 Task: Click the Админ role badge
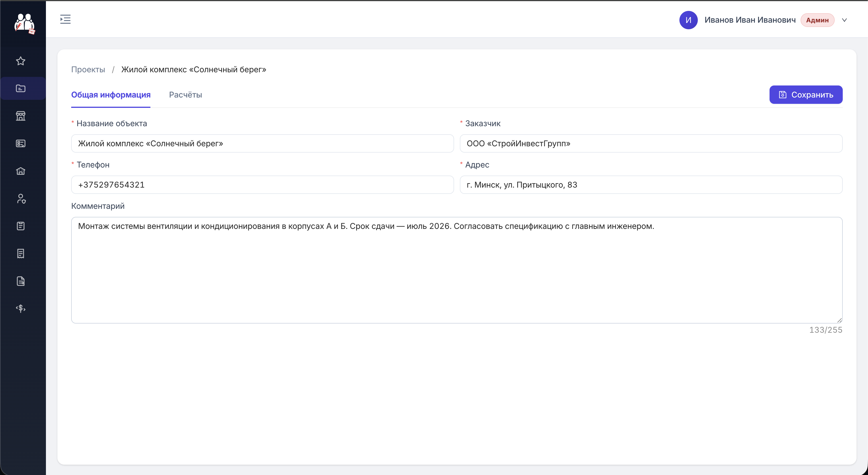pos(817,20)
